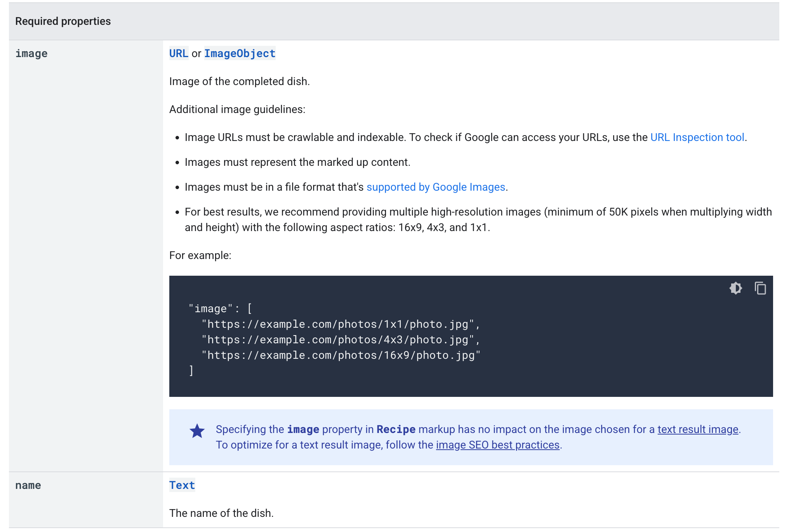796x532 pixels.
Task: Select the image property name cell
Action: point(32,53)
